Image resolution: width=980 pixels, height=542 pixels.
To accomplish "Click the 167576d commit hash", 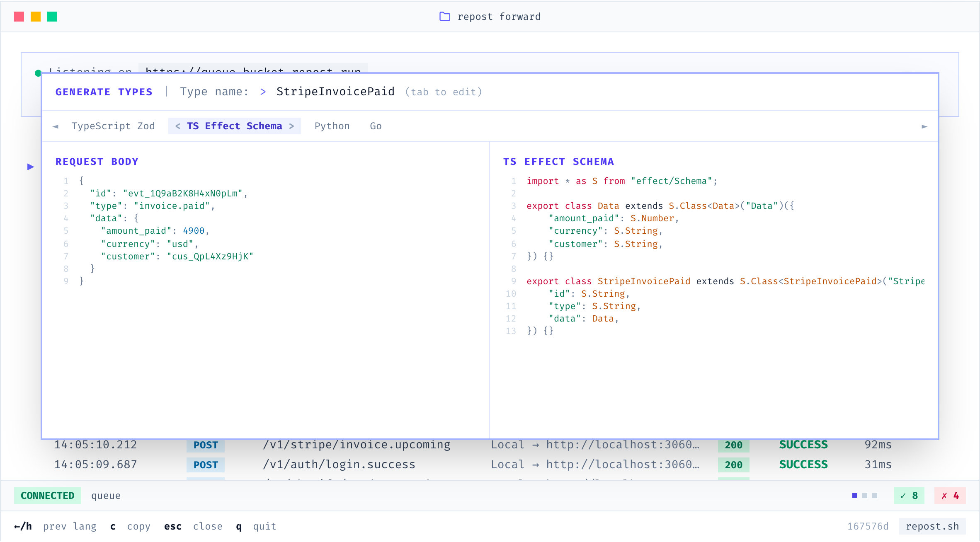I will tap(868, 526).
